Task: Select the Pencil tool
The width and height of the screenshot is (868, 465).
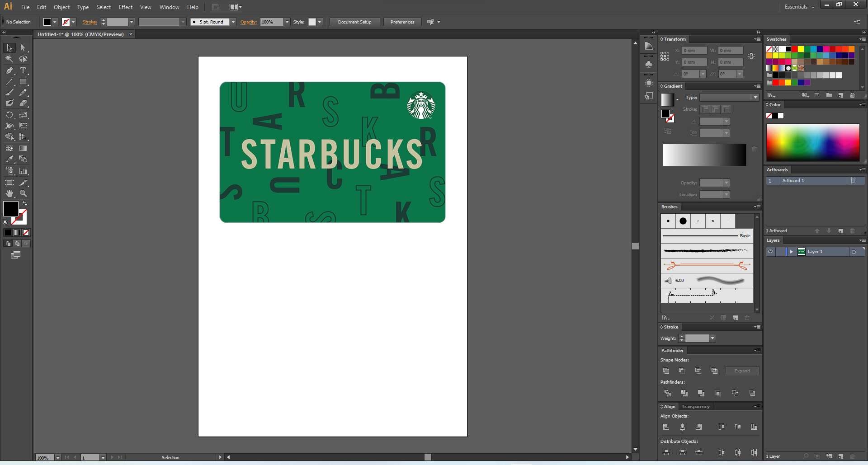Action: [x=23, y=93]
